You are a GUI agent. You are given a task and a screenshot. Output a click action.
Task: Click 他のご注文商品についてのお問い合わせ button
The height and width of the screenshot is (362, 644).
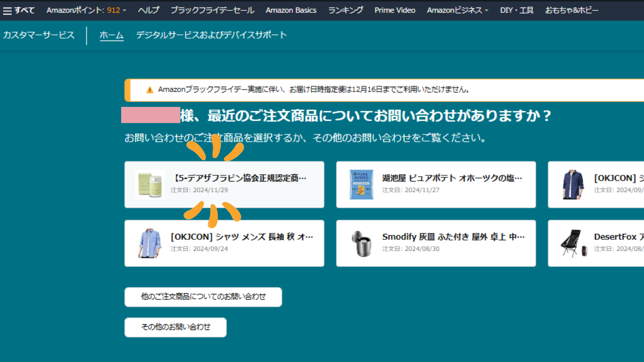point(203,297)
